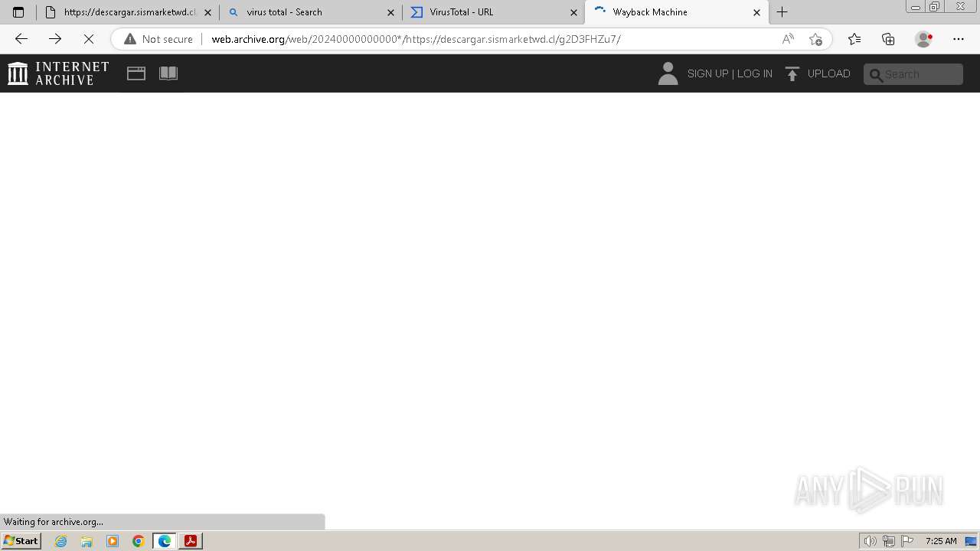Open the Web (Wayback) media icon

[x=136, y=73]
